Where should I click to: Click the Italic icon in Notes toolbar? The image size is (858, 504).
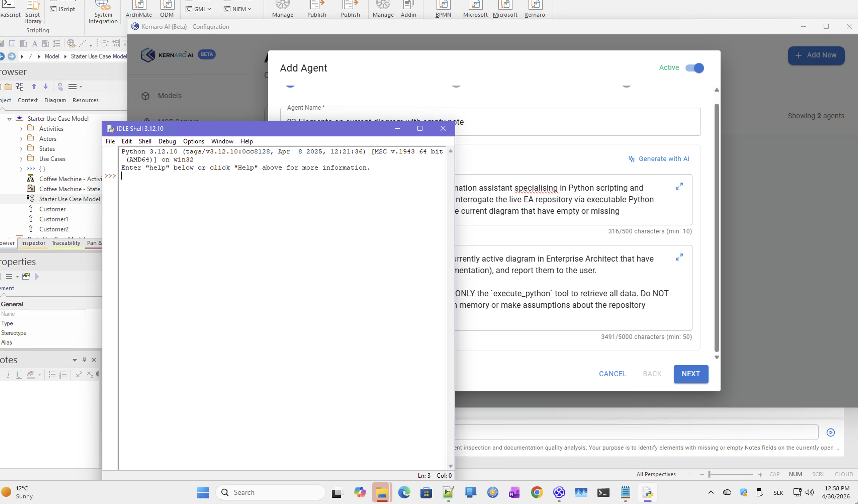pos(8,374)
